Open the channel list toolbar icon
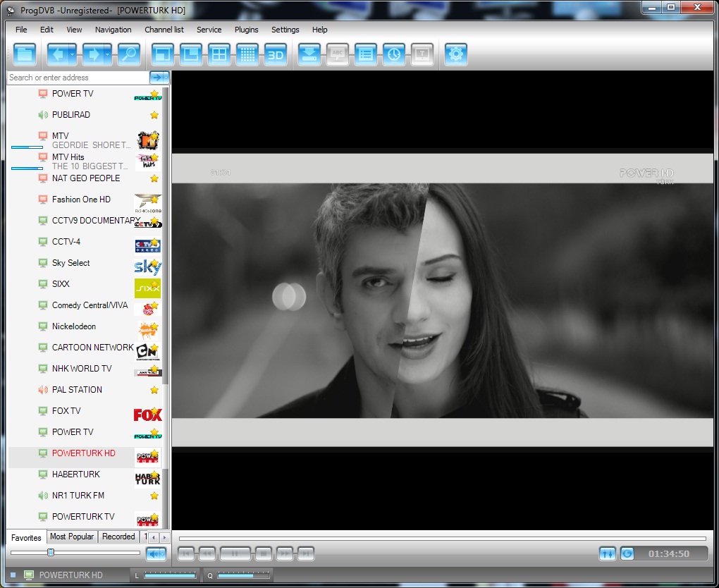This screenshot has width=719, height=588. pyautogui.click(x=366, y=54)
